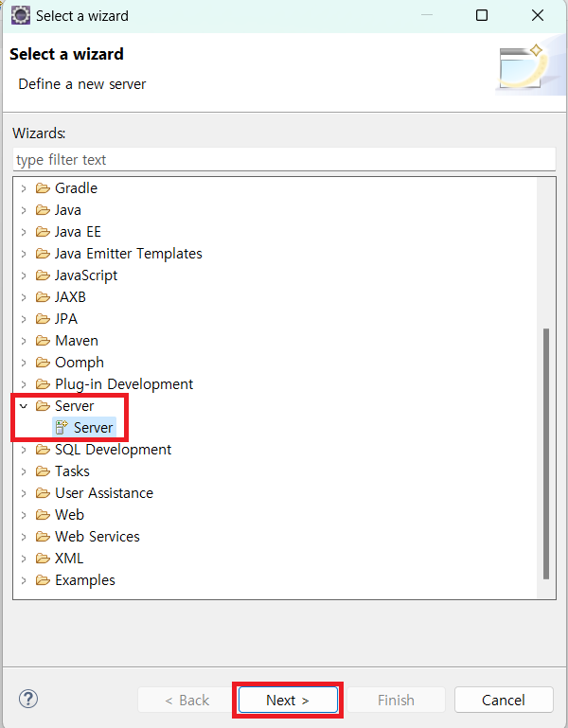Select the JAXB folder icon
Image resolution: width=568 pixels, height=728 pixels.
[43, 297]
